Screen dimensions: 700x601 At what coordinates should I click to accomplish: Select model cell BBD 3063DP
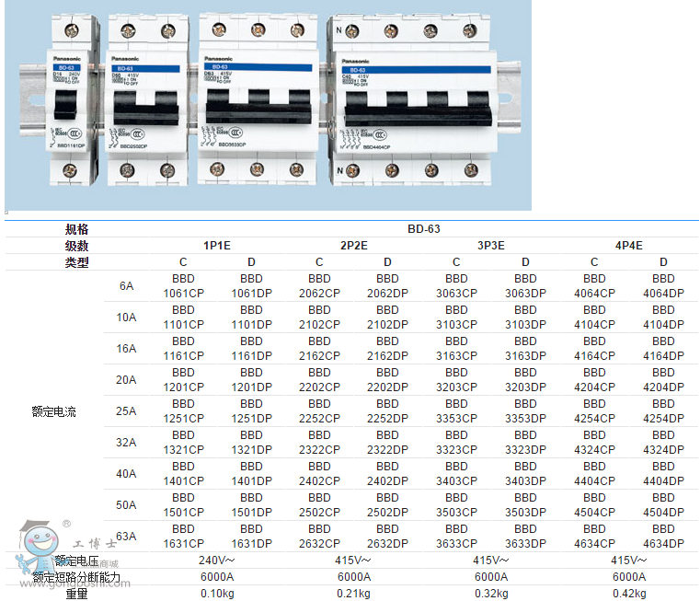(x=525, y=286)
